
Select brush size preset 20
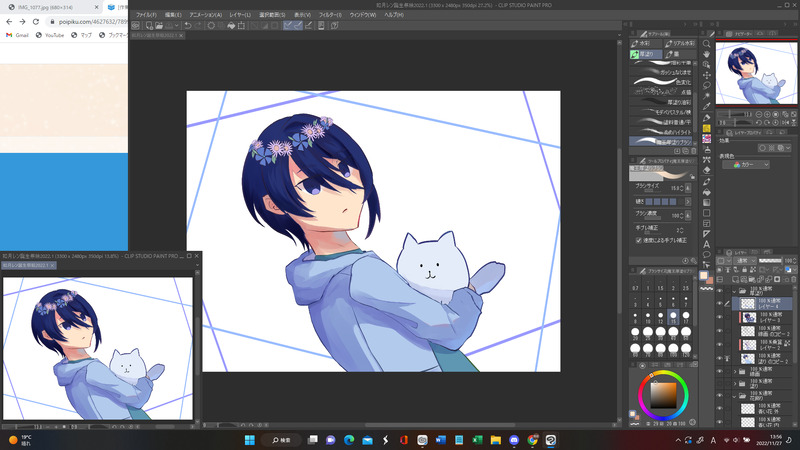pyautogui.click(x=635, y=333)
